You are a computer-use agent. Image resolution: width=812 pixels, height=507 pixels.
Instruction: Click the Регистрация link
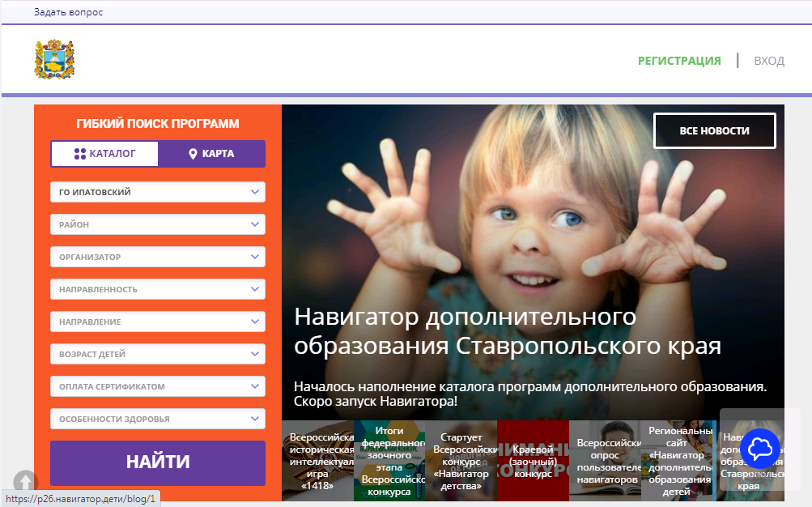[x=679, y=61]
